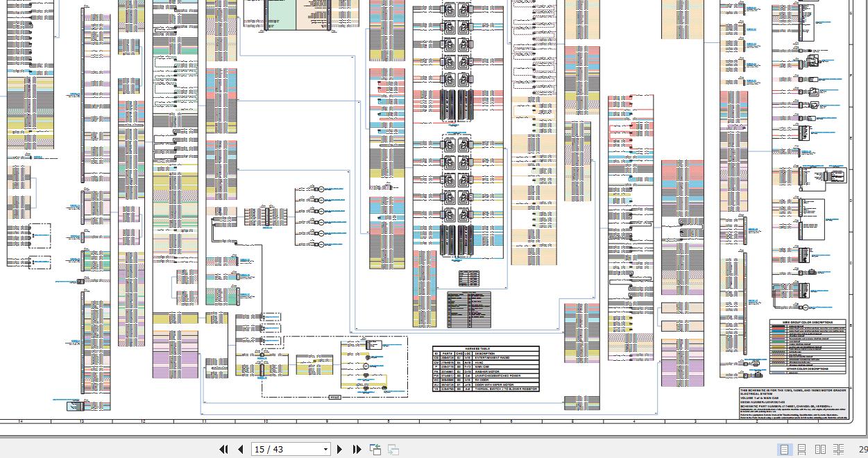Click the next view history icon
The width and height of the screenshot is (868, 458).
click(x=393, y=450)
